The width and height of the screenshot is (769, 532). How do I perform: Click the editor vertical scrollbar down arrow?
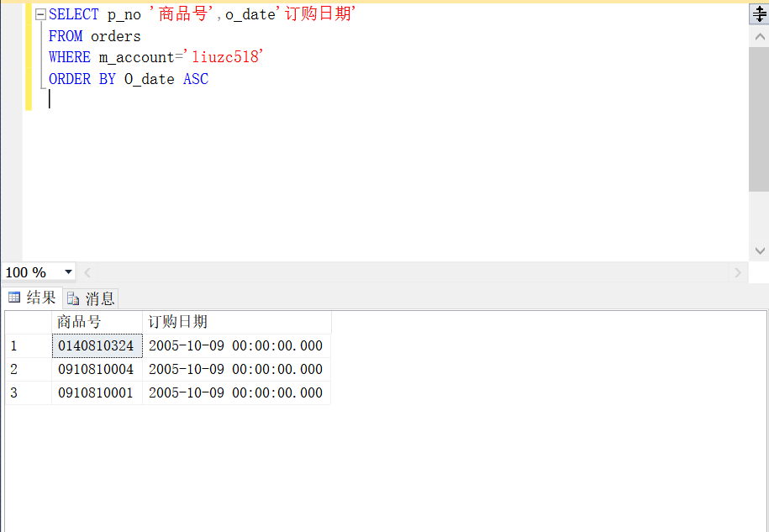(x=759, y=251)
